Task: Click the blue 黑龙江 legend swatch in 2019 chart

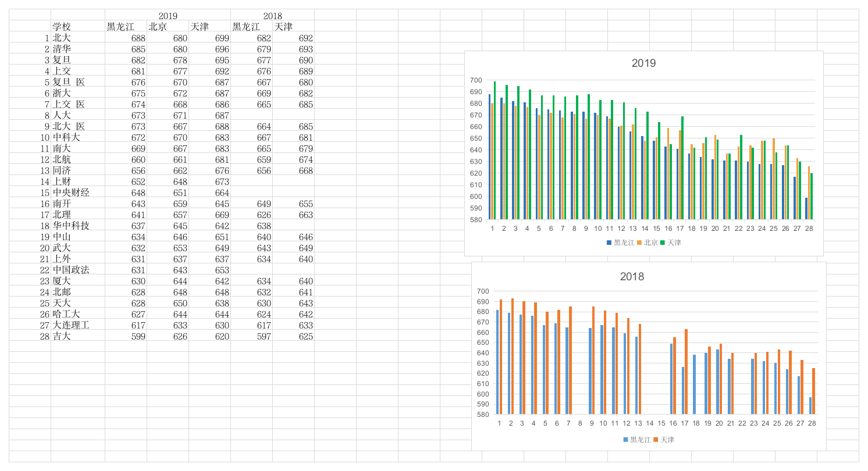Action: pos(609,242)
